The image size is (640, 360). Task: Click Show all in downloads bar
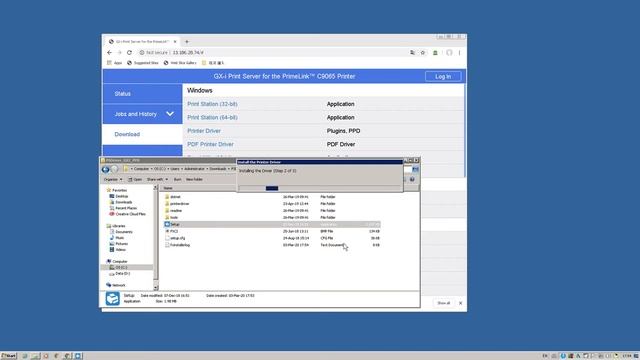(443, 303)
